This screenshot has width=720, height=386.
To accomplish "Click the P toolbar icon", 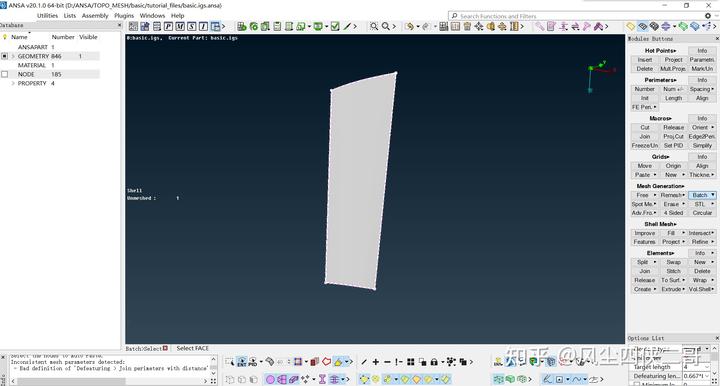I will pyautogui.click(x=169, y=27).
